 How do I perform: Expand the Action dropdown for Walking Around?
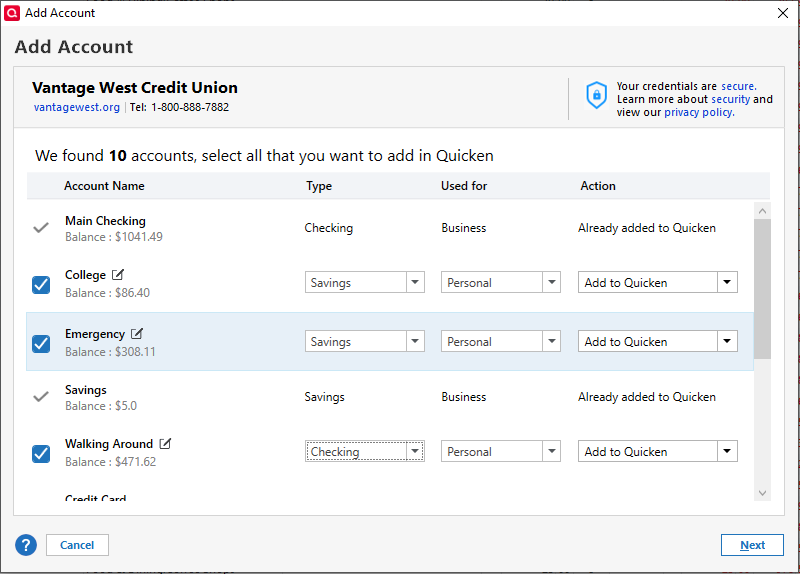click(727, 452)
